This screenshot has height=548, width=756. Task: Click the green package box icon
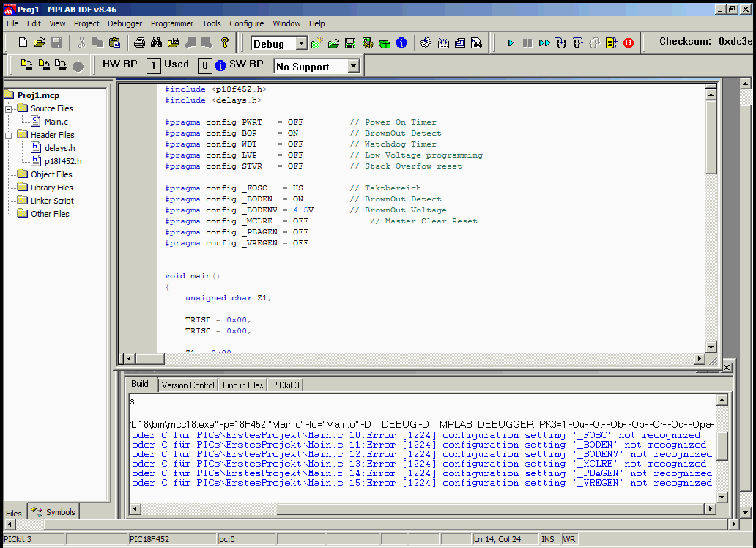pyautogui.click(x=385, y=43)
